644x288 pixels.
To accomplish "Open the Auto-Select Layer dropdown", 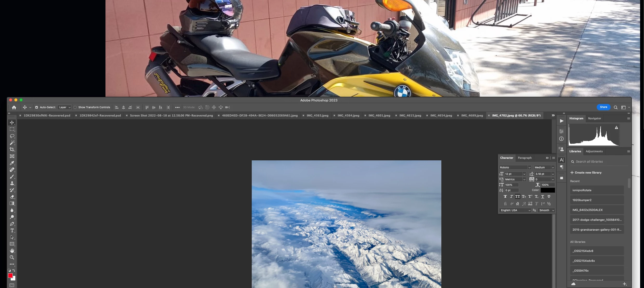I will click(64, 107).
